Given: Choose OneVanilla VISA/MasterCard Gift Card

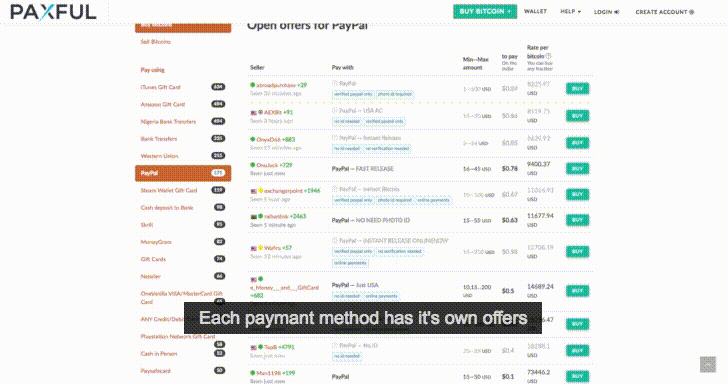Looking at the screenshot, I should click(182, 298).
